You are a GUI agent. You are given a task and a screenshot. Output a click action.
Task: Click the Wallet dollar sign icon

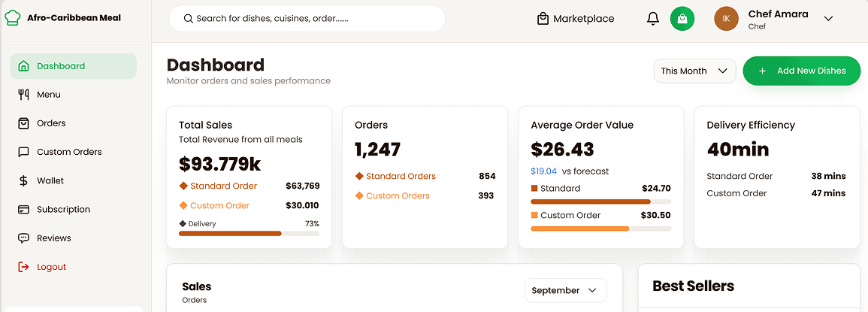(x=23, y=180)
